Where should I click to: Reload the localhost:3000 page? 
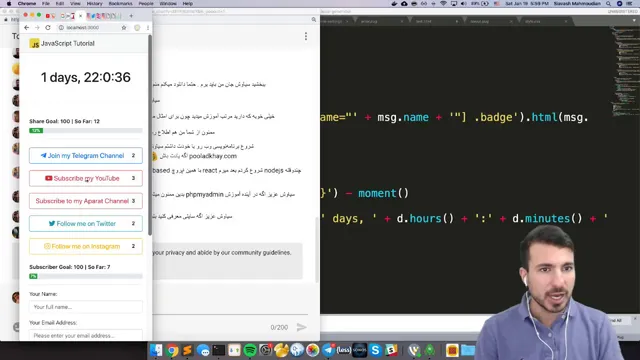48,27
